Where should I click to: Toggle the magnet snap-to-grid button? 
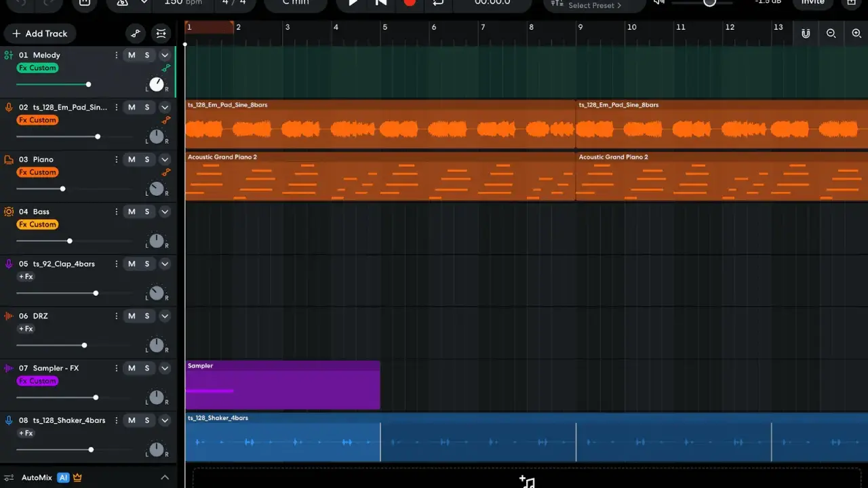[x=806, y=33]
